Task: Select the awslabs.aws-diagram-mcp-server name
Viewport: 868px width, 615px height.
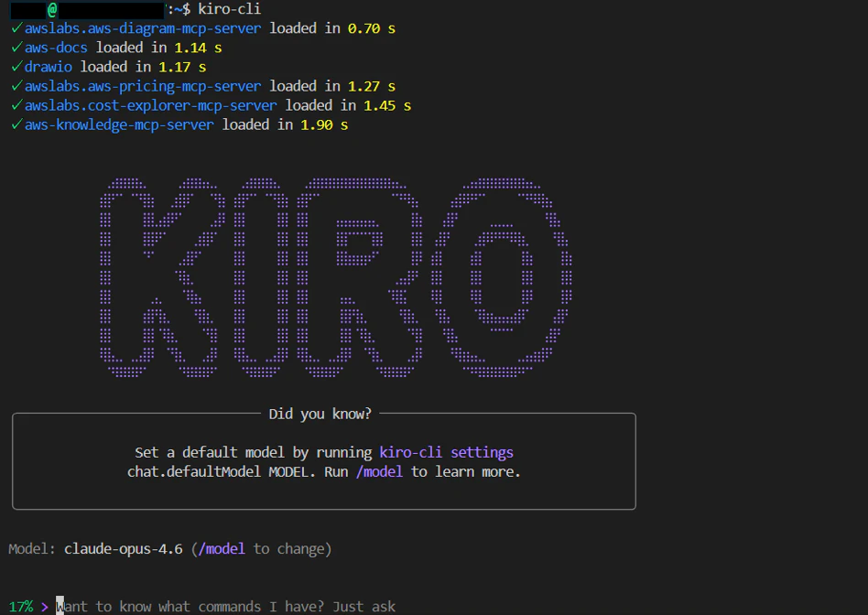Action: 143,28
